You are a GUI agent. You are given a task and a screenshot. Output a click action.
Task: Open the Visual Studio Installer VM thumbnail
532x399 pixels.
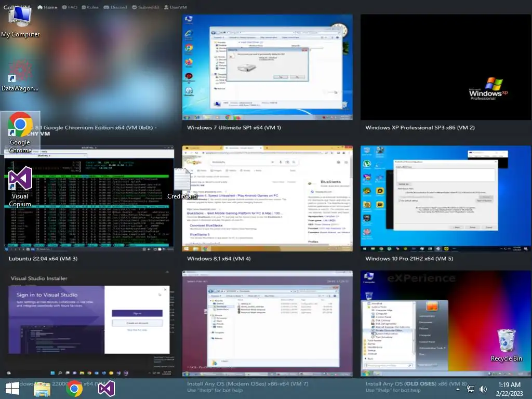tap(89, 323)
